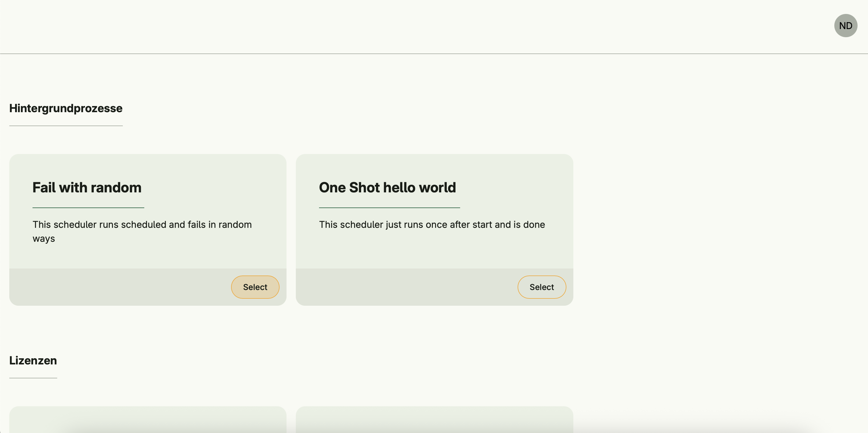Click the One Shot hello world title

point(387,187)
